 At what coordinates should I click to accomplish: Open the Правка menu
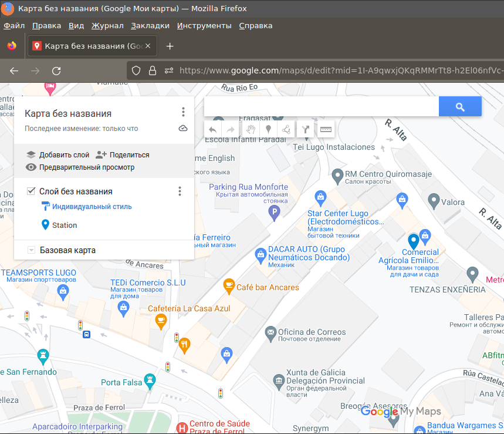click(x=46, y=26)
